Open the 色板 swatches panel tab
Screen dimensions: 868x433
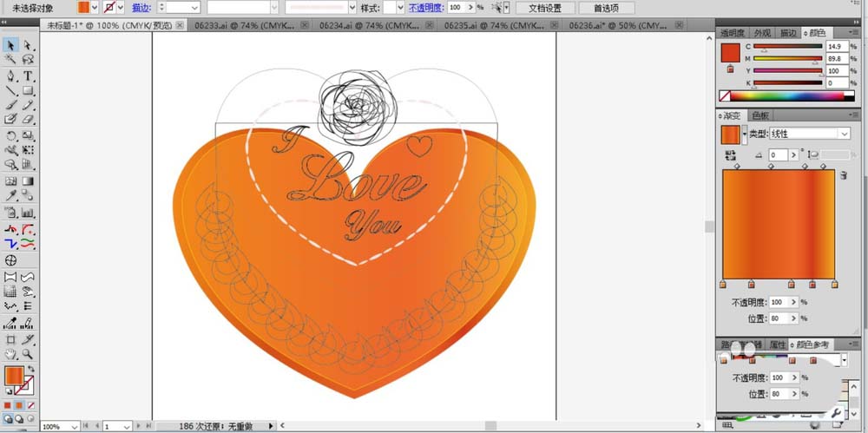click(x=760, y=115)
